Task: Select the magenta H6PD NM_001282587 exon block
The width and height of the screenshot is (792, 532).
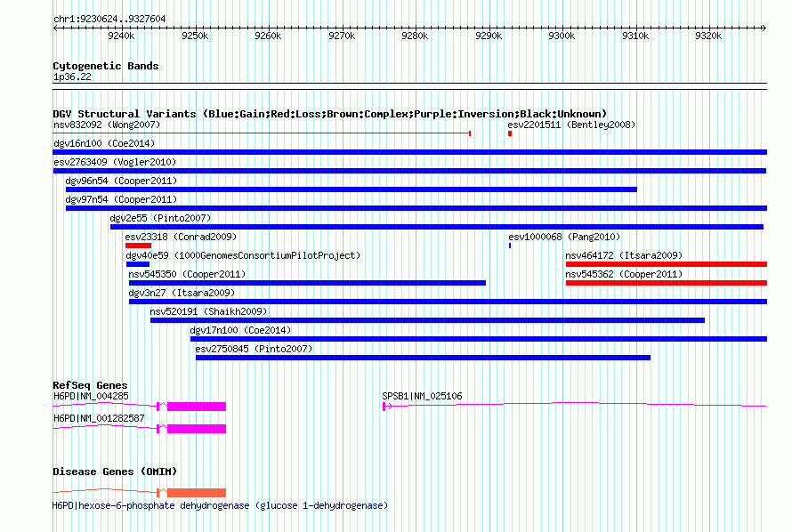Action: click(x=197, y=429)
